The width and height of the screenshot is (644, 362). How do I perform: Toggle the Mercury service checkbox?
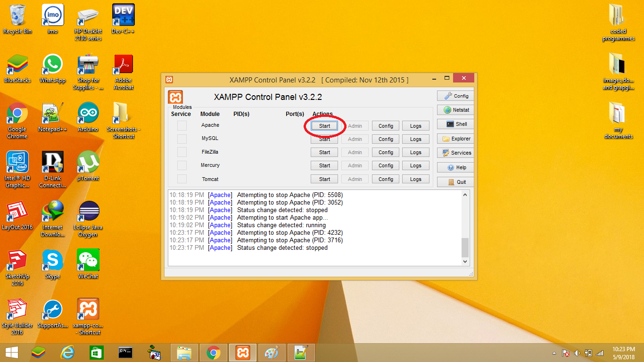(x=182, y=165)
